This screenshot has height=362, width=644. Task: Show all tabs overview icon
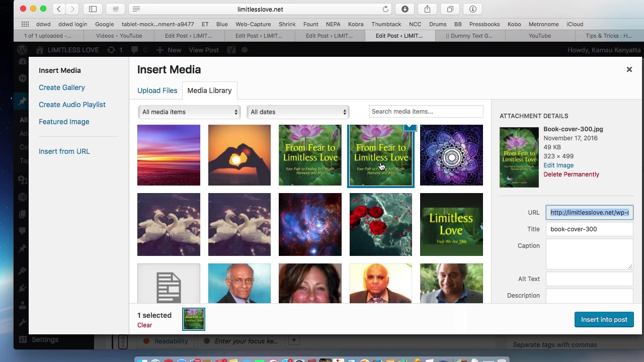tap(450, 9)
